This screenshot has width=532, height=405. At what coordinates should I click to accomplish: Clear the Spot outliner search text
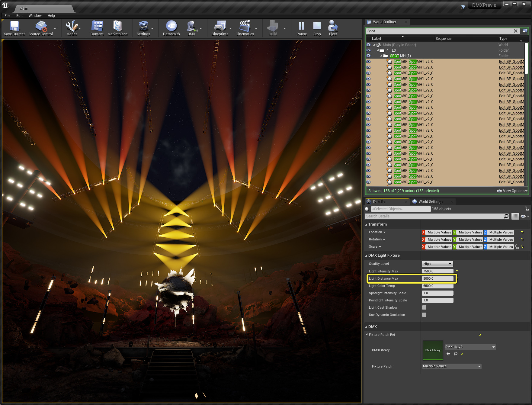[x=515, y=31]
